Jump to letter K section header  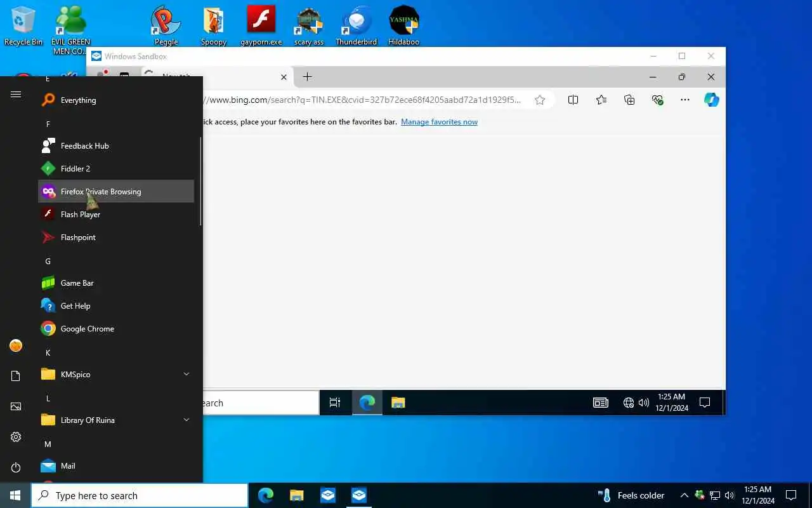click(48, 352)
